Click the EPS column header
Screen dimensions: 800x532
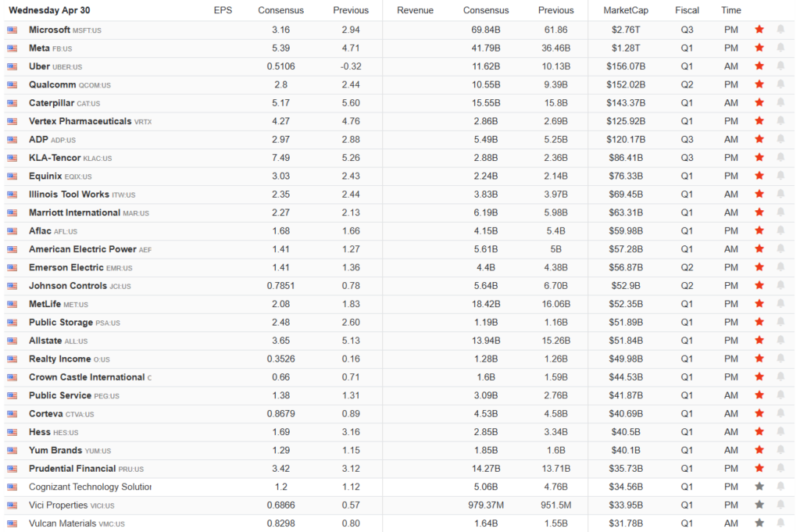click(x=223, y=10)
